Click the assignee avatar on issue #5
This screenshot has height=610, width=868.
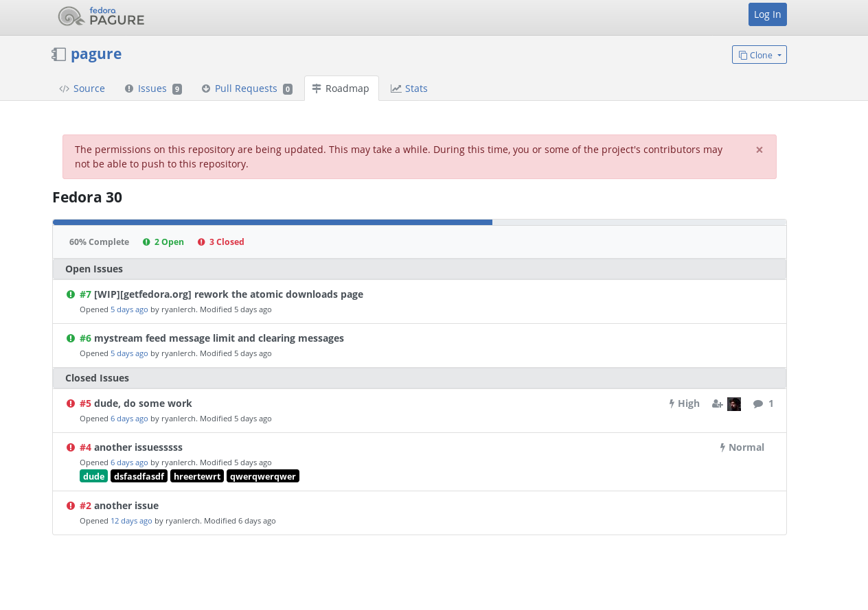[x=734, y=404]
